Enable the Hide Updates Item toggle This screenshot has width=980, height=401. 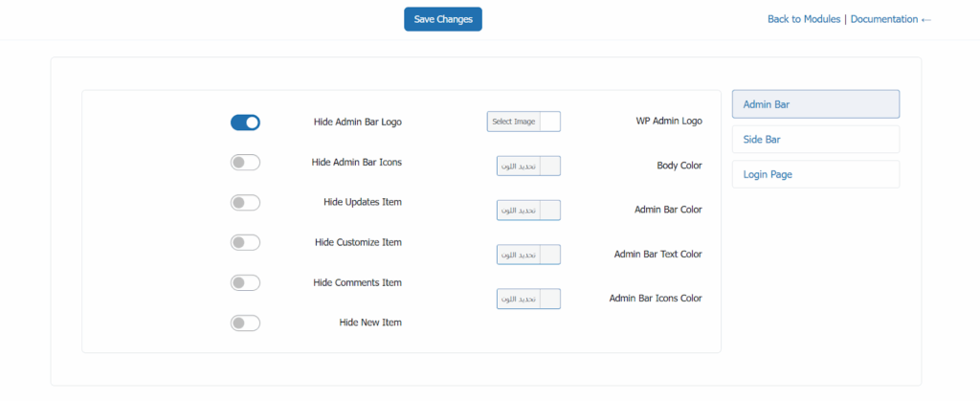point(245,202)
